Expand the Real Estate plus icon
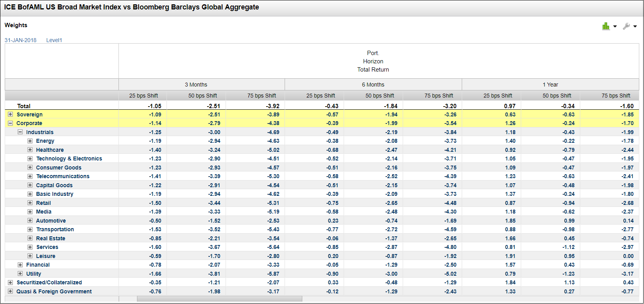This screenshot has width=644, height=304. point(30,238)
